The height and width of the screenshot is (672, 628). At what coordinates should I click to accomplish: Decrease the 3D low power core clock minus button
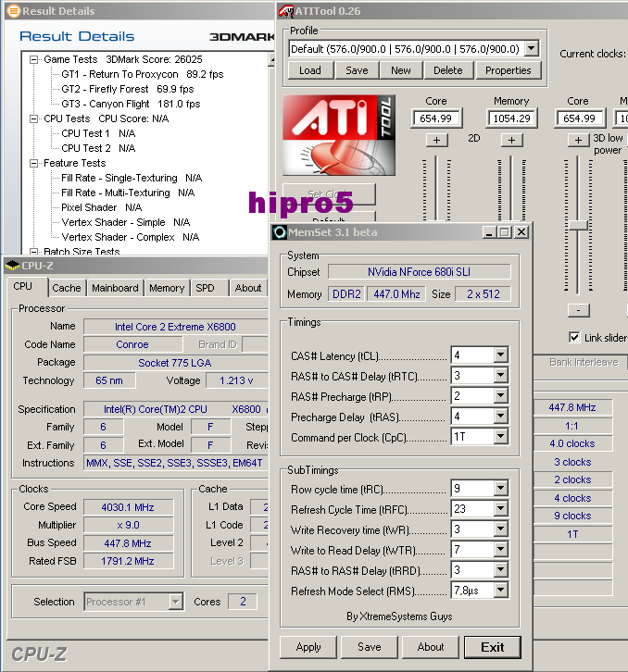click(x=579, y=310)
